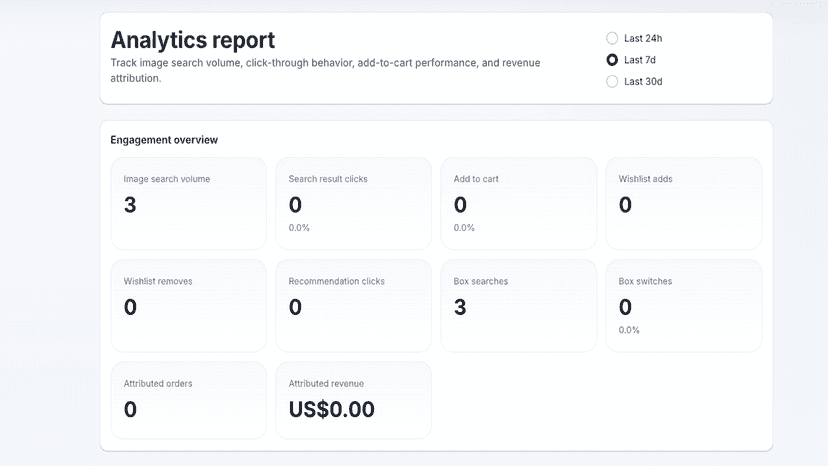Select the Last 7d radio button

click(x=612, y=60)
